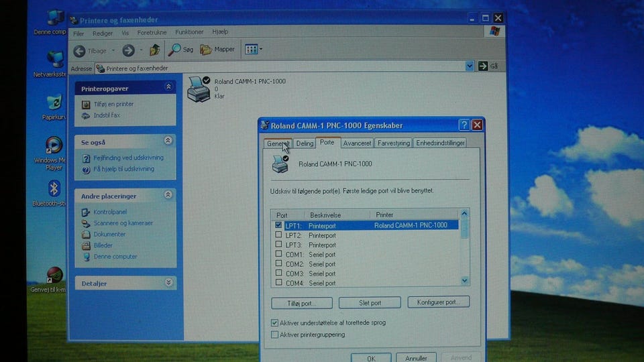The width and height of the screenshot is (644, 362).
Task: Switch to the Generelt tab
Action: click(278, 143)
